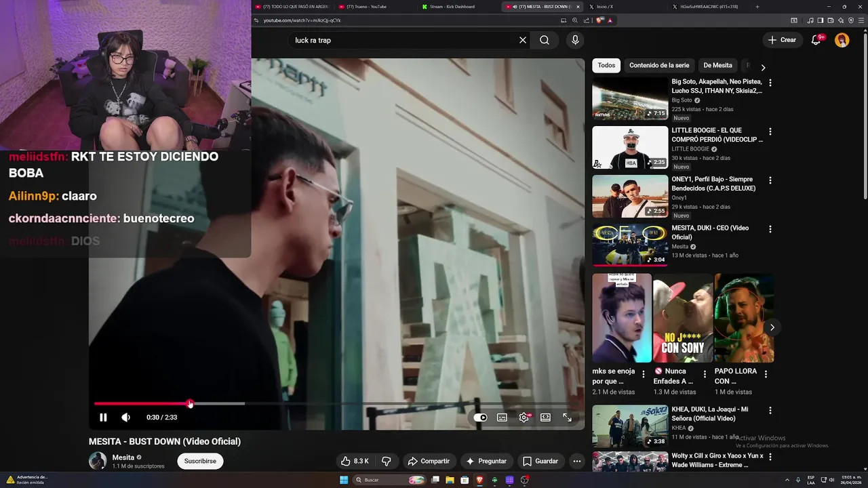868x488 pixels.
Task: Pause the video with the pause button
Action: (103, 418)
